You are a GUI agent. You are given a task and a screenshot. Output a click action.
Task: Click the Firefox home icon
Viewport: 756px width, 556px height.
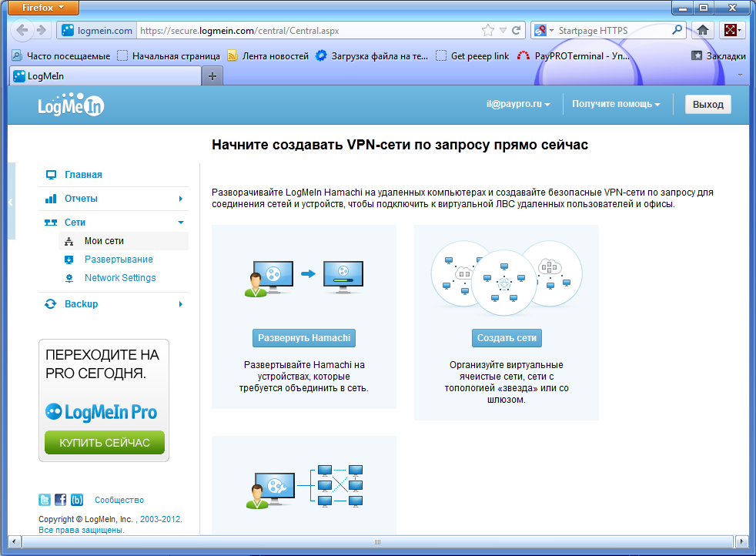point(702,31)
